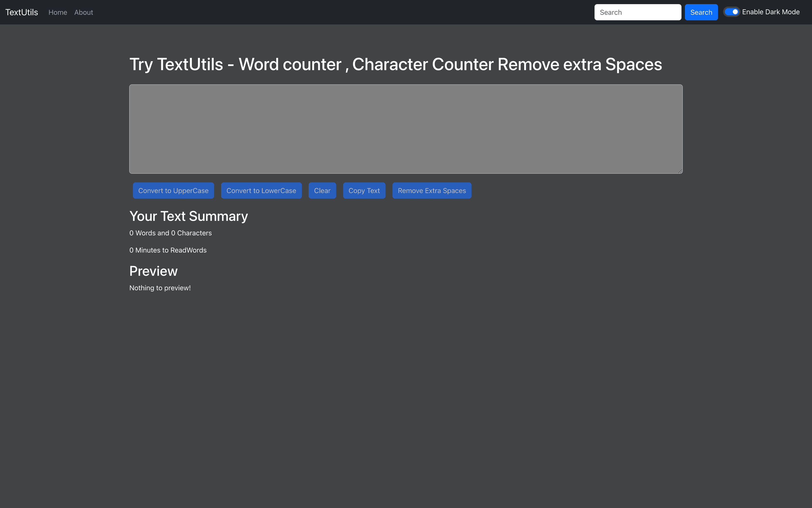Click Convert to LowerCase button
This screenshot has width=812, height=508.
[x=261, y=191]
